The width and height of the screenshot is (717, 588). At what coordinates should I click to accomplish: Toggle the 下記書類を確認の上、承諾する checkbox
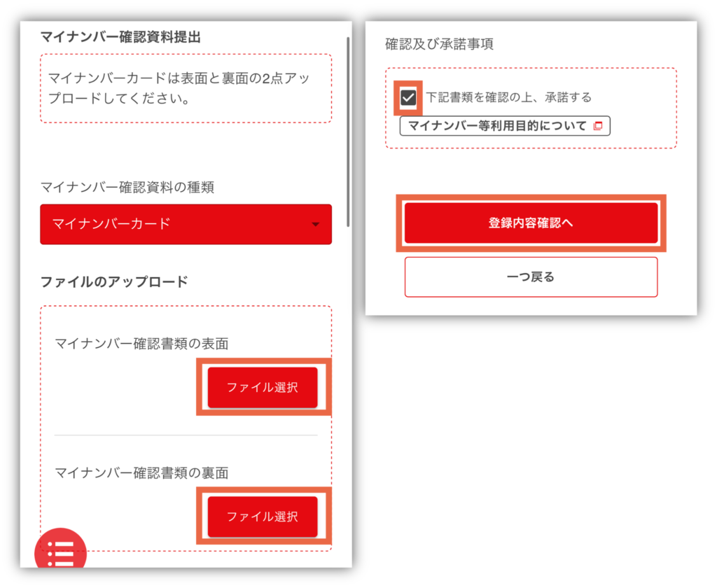(x=408, y=97)
